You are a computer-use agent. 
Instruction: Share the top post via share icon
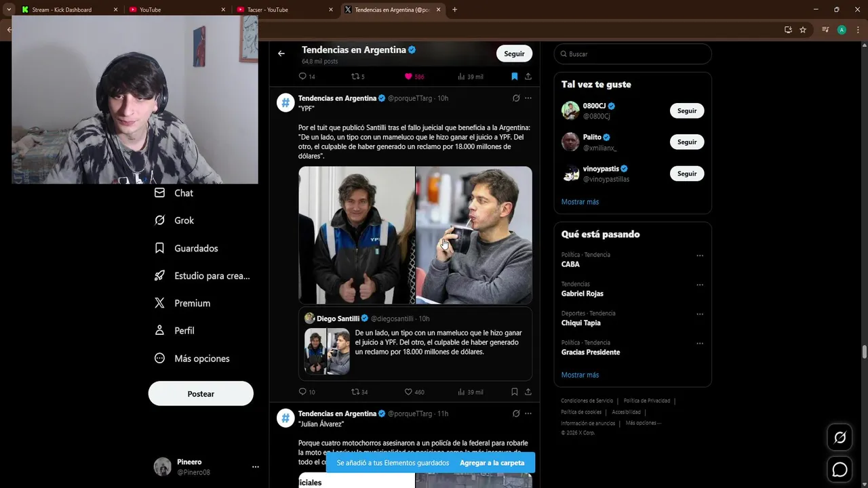point(528,77)
